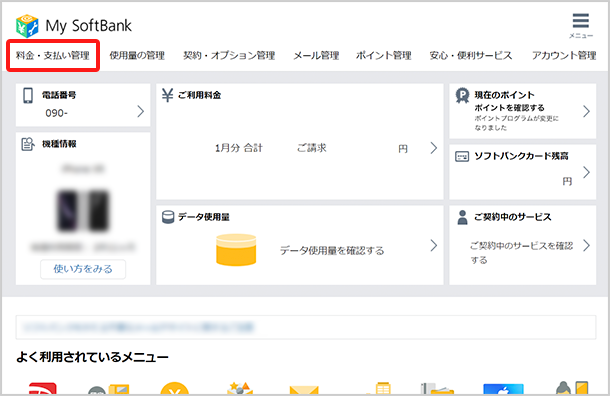Open the データ使用量を確認する link

point(332,251)
